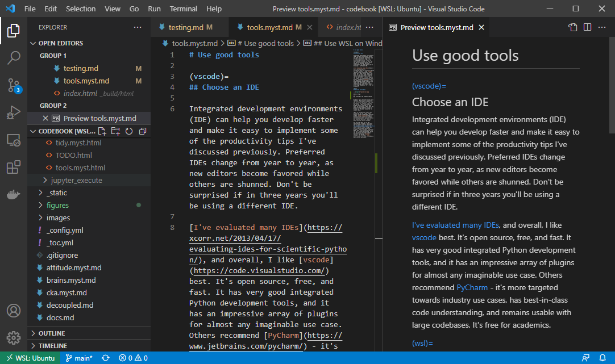Collapse all folders in CODEBOOK explorer
615x364 pixels.
[142, 131]
